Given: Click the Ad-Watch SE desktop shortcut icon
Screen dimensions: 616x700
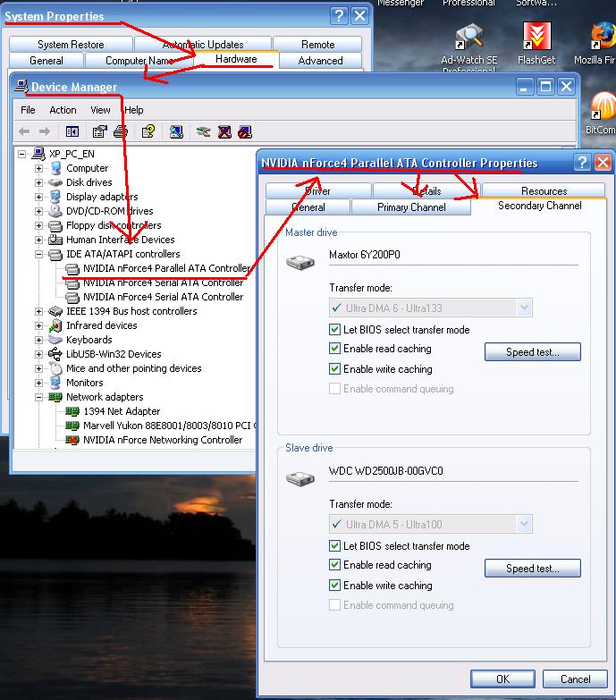Looking at the screenshot, I should click(468, 37).
